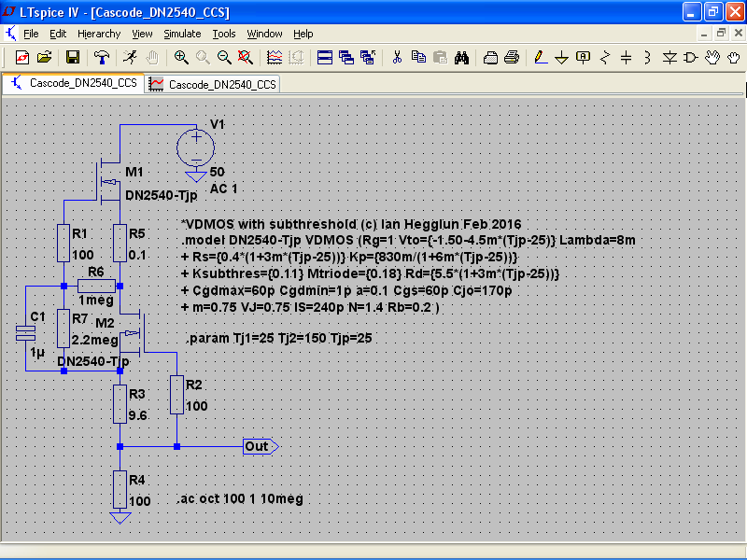Click capacitor C1 value 1µ
The image size is (747, 560).
tap(37, 353)
